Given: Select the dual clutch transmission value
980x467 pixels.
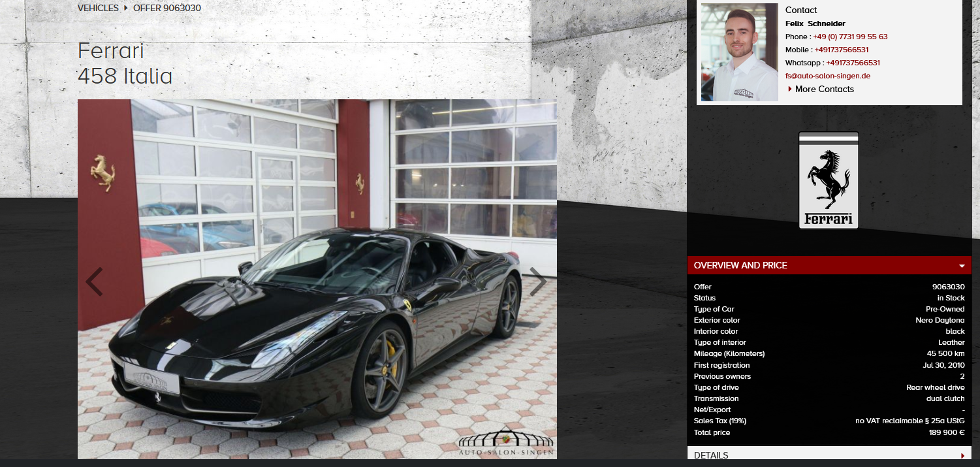Looking at the screenshot, I should tap(945, 398).
